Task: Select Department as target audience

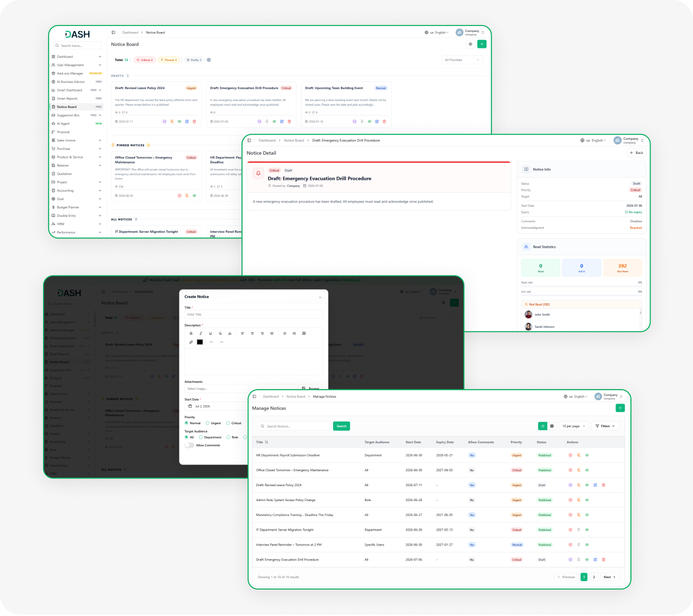Action: [201, 437]
